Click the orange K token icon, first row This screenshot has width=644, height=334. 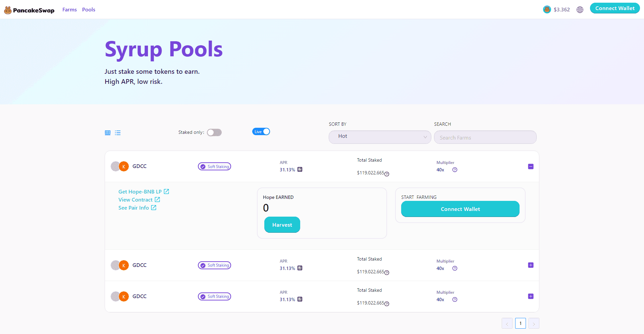pos(124,166)
